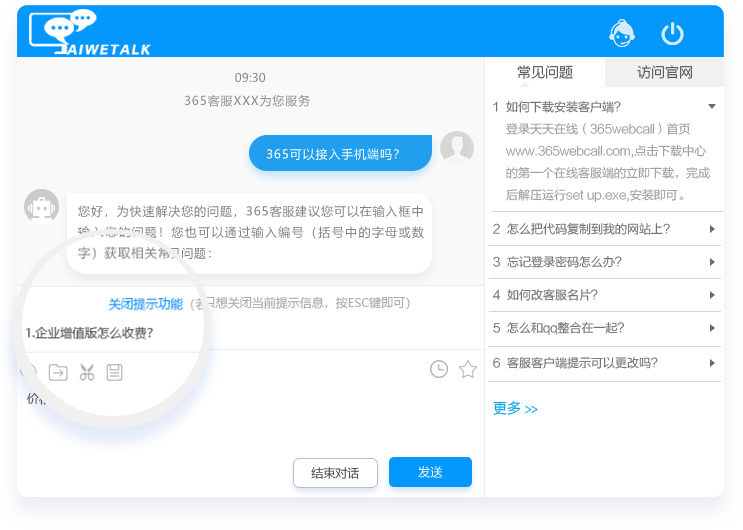This screenshot has height=530, width=743.
Task: Click the 发送 send button
Action: (x=430, y=472)
